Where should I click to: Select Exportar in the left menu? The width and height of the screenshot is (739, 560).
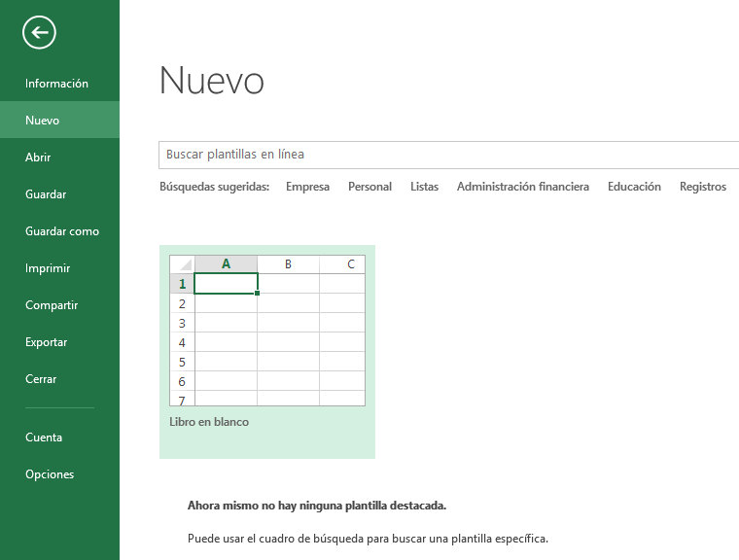(x=47, y=342)
